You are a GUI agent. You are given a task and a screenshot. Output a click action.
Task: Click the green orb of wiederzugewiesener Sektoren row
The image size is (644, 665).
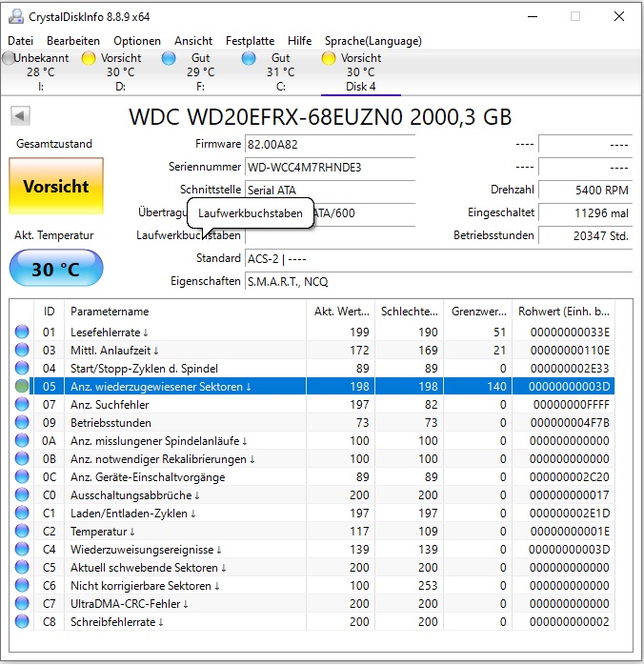pos(22,386)
